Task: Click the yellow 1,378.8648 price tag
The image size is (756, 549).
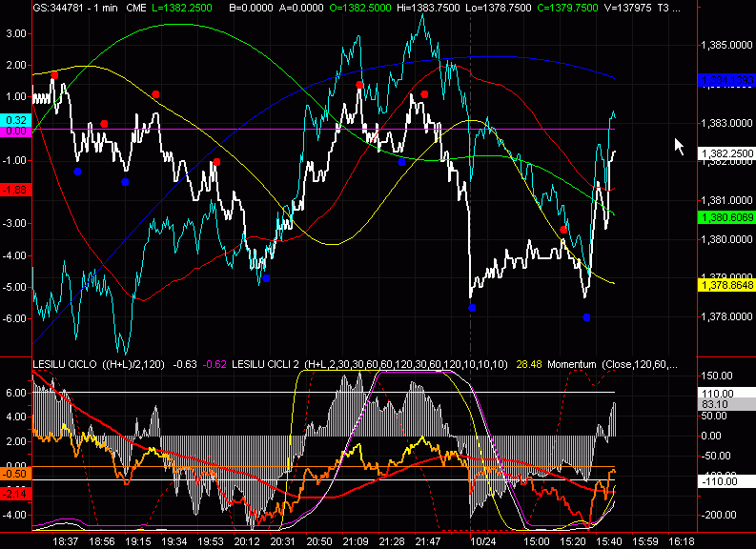Action: [x=727, y=285]
